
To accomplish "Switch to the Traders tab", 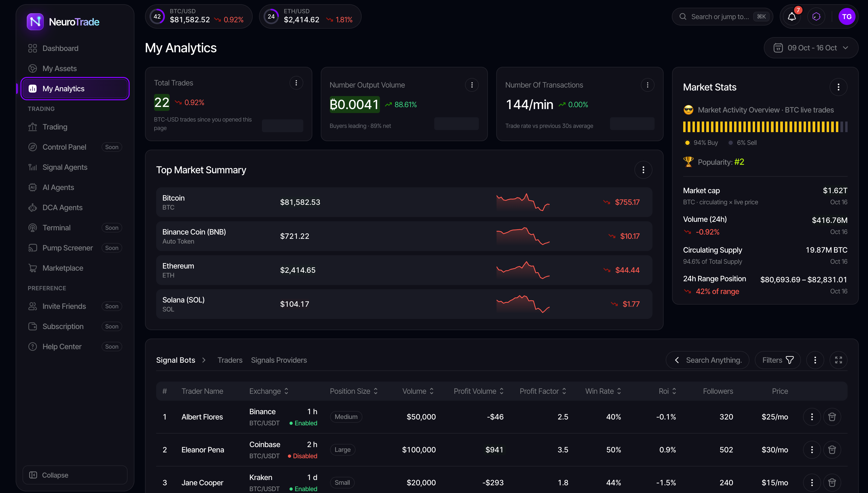I will 230,360.
